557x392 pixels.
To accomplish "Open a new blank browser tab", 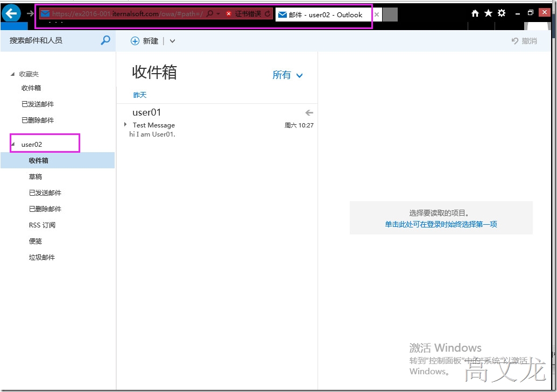I will [x=390, y=15].
